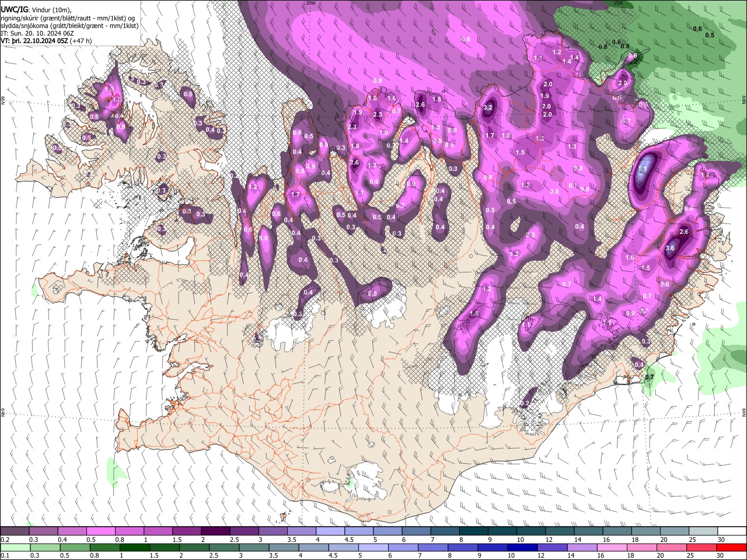Click the '3.6' precipitation value on the map
Image resolution: width=747 pixels, height=560 pixels.
[x=670, y=248]
